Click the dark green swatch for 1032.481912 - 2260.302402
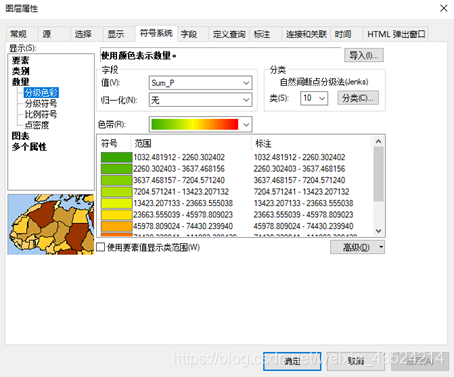Image resolution: width=454 pixels, height=377 pixels. point(116,157)
